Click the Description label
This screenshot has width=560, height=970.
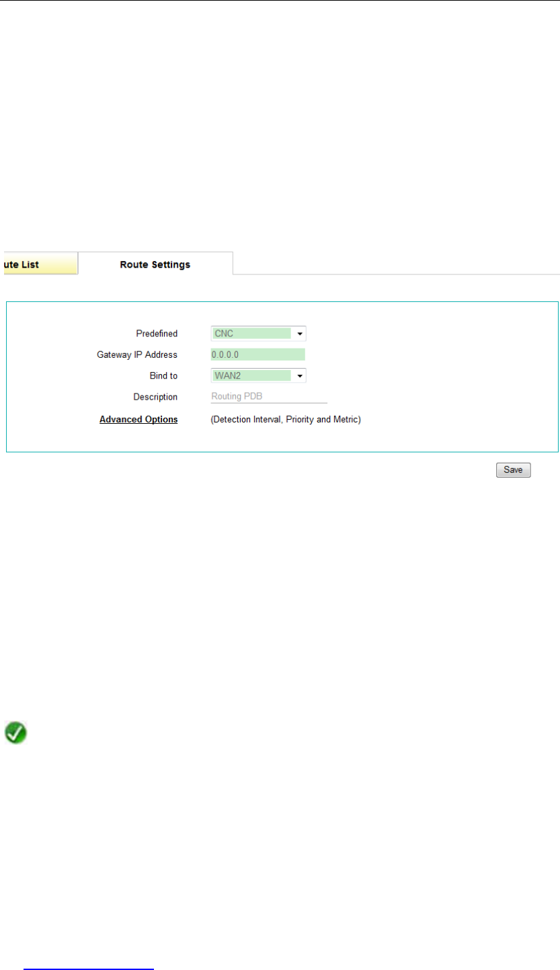click(x=155, y=397)
